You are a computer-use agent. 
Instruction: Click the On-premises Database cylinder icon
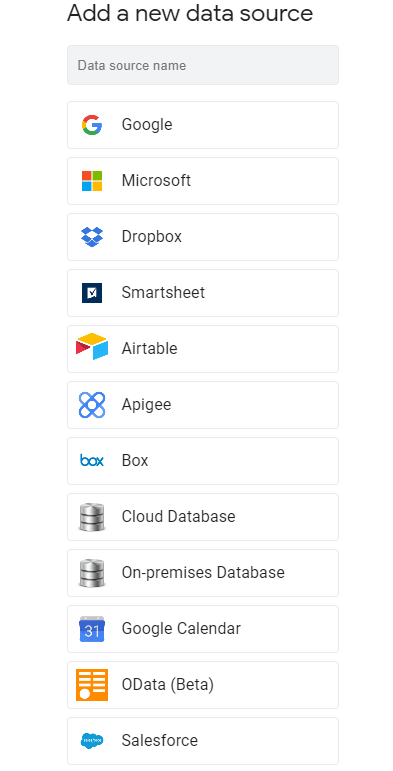pos(92,573)
